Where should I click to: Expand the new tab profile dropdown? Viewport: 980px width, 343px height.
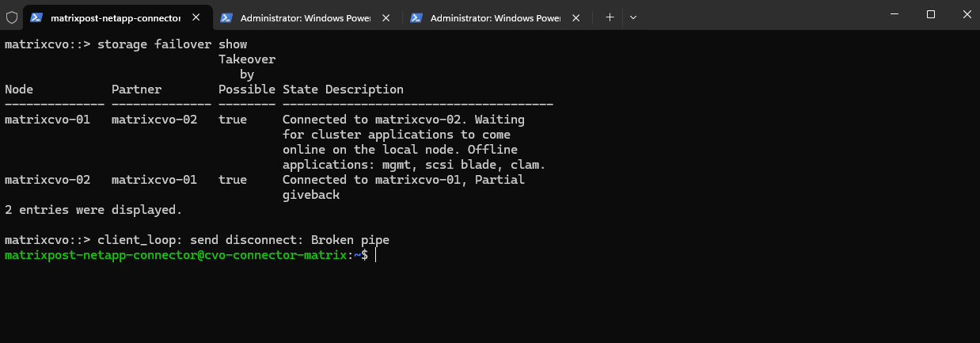pyautogui.click(x=632, y=17)
